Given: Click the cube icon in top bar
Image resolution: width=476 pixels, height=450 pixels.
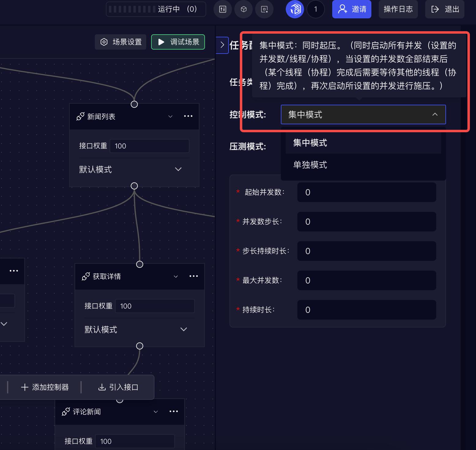Looking at the screenshot, I should [244, 9].
